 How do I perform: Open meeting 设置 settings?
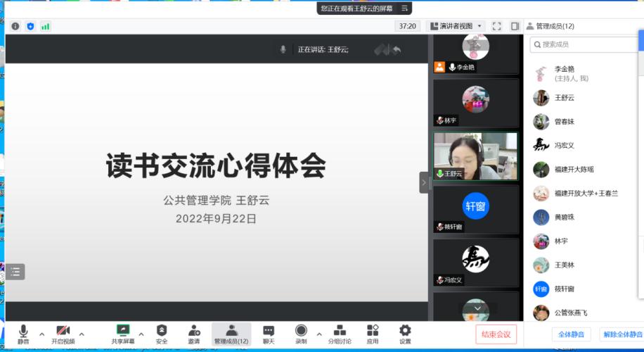(x=405, y=331)
